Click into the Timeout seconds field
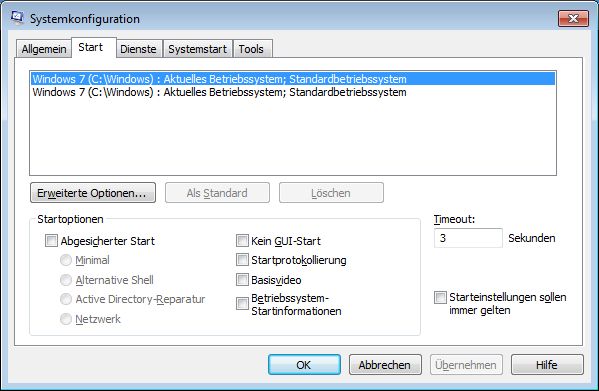This screenshot has height=391, width=599. (x=468, y=238)
